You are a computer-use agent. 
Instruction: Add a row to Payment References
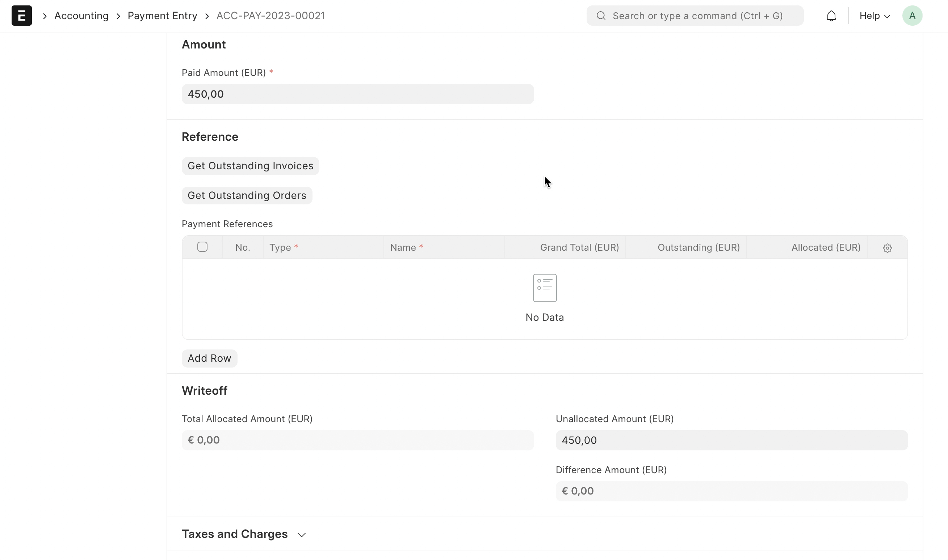pyautogui.click(x=209, y=358)
